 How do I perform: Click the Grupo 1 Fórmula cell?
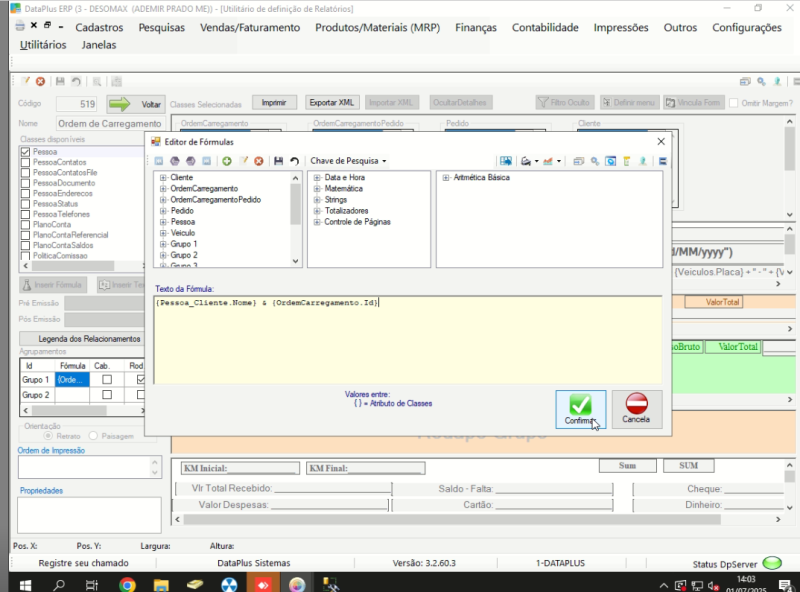(x=72, y=380)
